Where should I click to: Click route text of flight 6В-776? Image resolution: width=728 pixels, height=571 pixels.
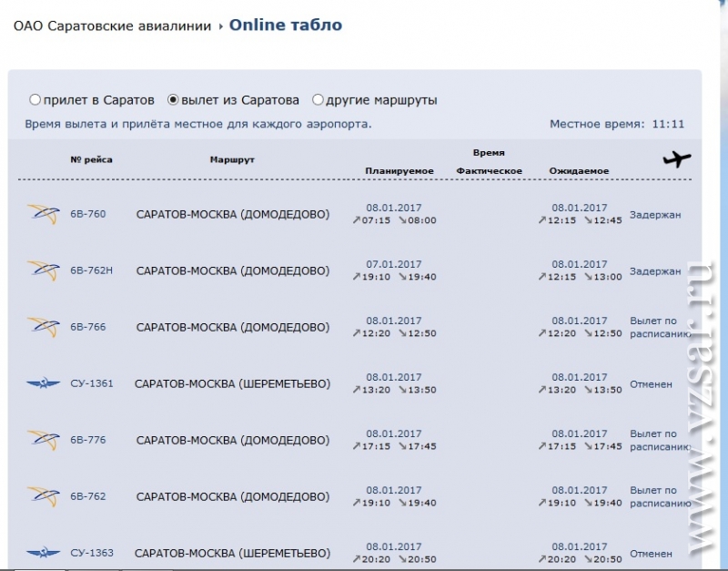click(233, 440)
